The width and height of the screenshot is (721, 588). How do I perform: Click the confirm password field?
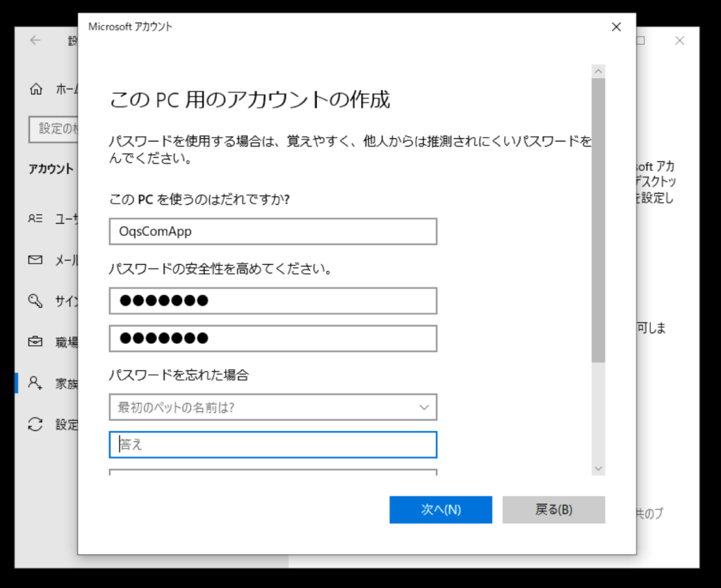coord(272,338)
